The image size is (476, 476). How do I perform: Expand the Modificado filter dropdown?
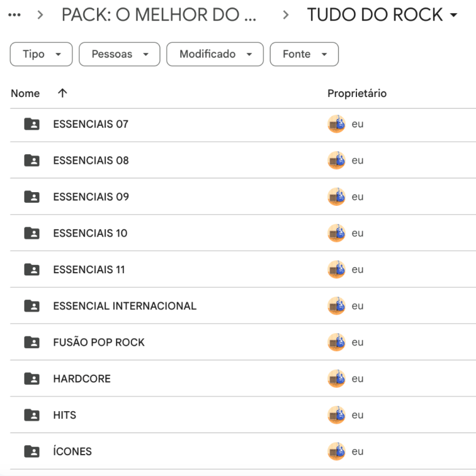point(214,54)
